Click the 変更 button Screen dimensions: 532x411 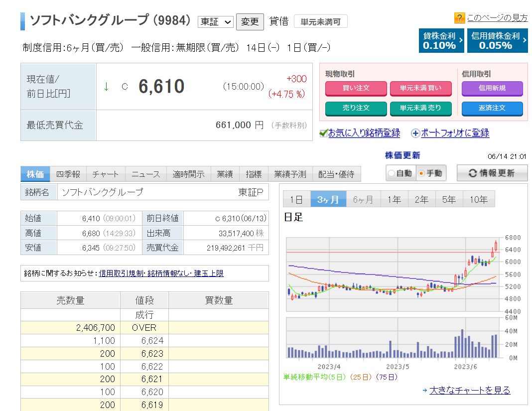[x=250, y=22]
